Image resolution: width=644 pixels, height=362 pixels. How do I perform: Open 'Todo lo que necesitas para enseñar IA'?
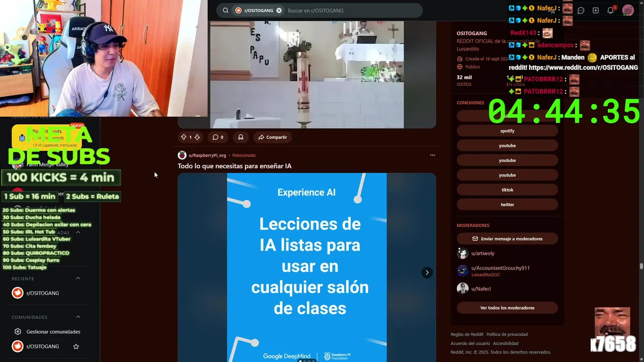coord(234,166)
